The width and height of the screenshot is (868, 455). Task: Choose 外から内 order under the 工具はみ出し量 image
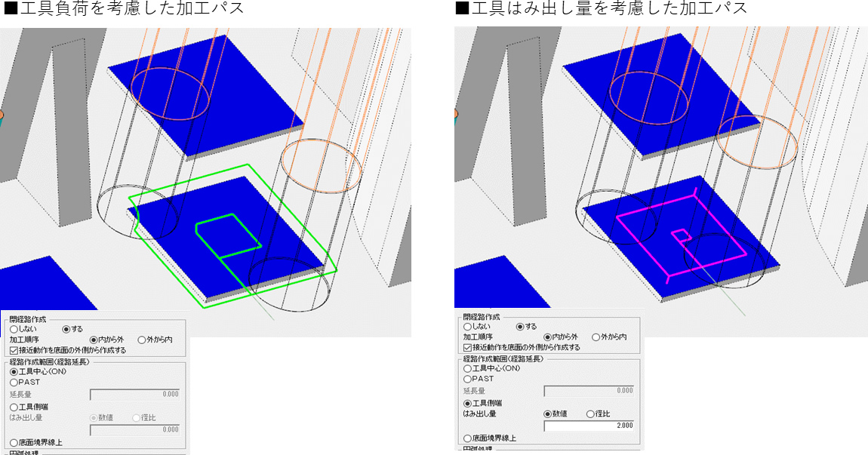tap(596, 337)
